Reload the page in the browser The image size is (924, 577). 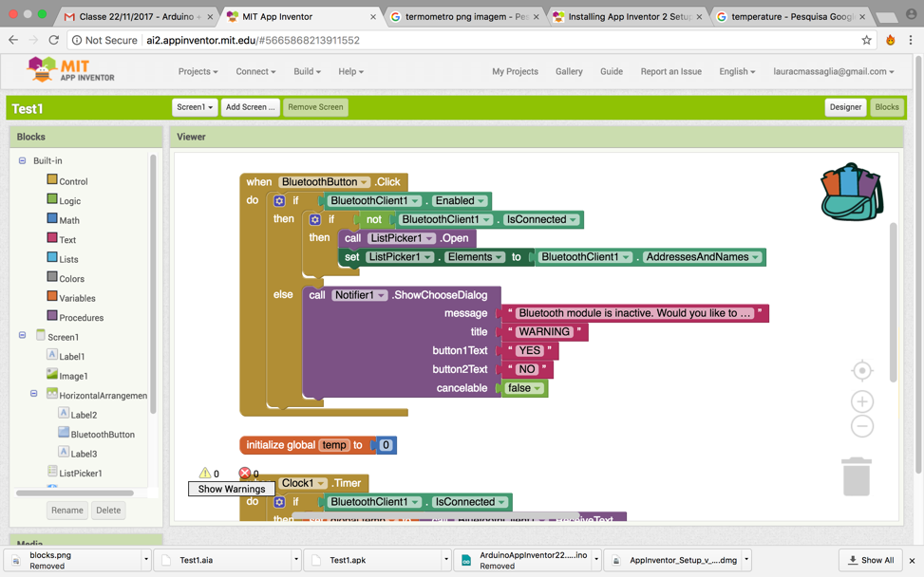53,40
